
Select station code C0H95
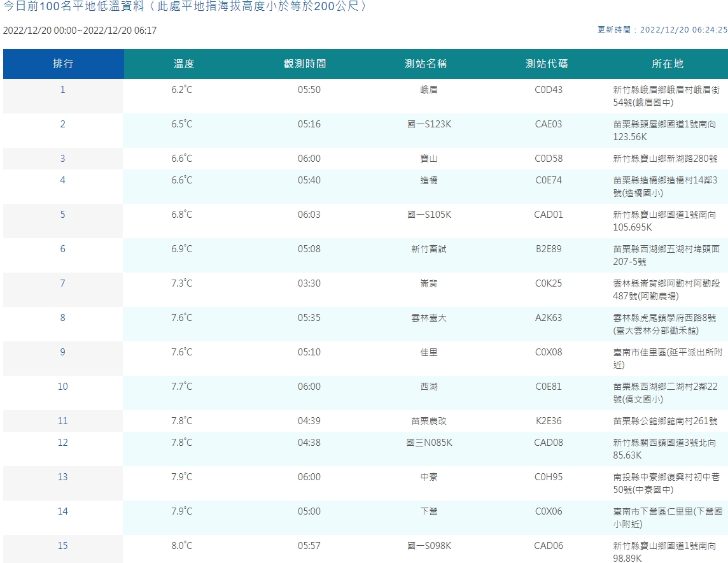[x=549, y=477]
